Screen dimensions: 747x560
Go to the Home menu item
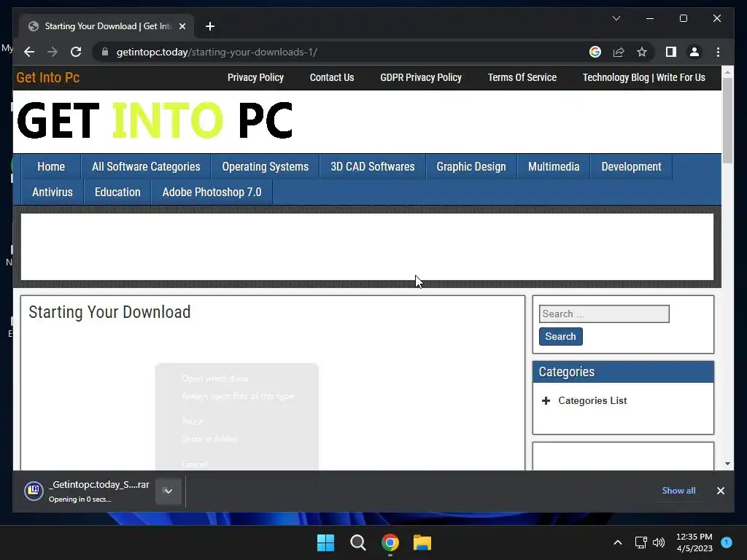point(51,167)
